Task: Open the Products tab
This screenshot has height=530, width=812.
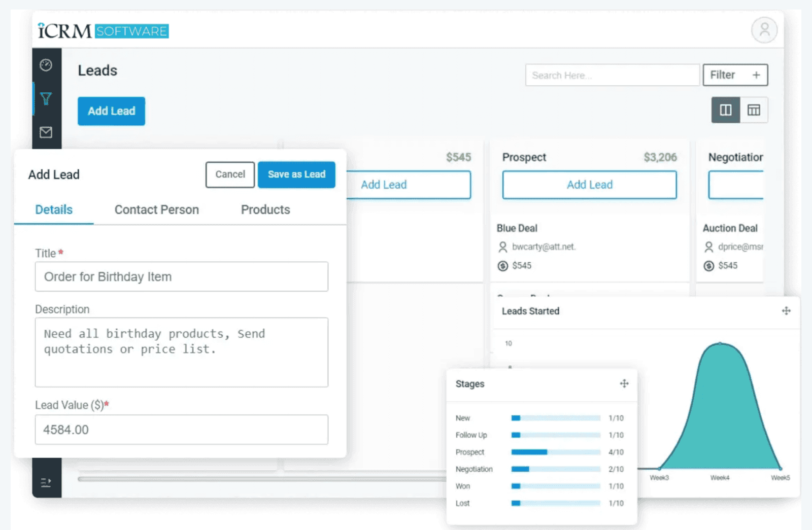Action: pyautogui.click(x=265, y=209)
